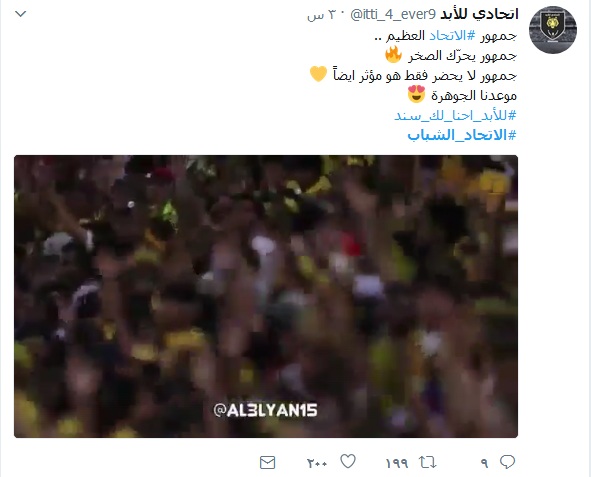Send via the envelope message icon
Viewport: 591px width, 477px height.
point(268,462)
